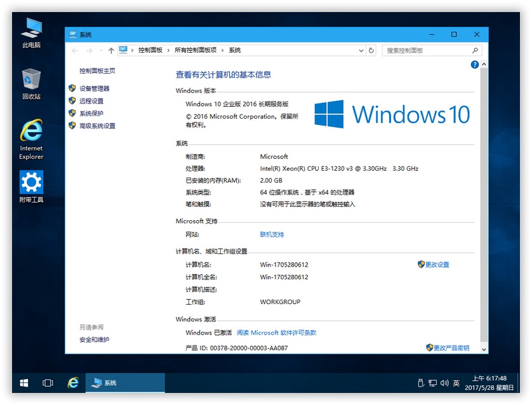Open Task View on the taskbar
The height and width of the screenshot is (405, 532).
tap(48, 383)
